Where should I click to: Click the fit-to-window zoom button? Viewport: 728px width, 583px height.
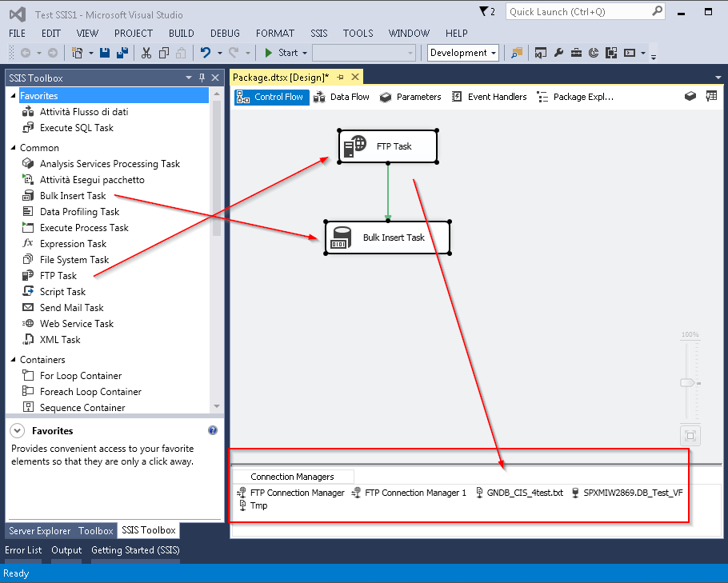690,435
